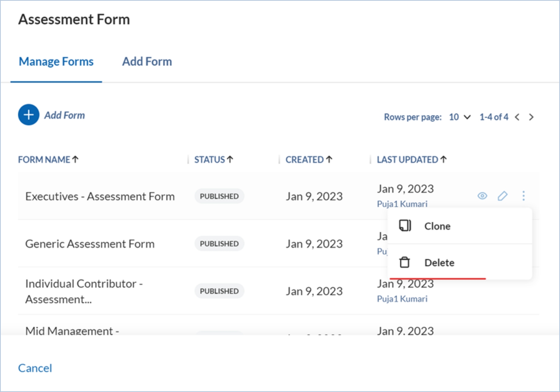Image resolution: width=560 pixels, height=392 pixels.
Task: Switch to the Manage Forms tab
Action: coord(56,62)
